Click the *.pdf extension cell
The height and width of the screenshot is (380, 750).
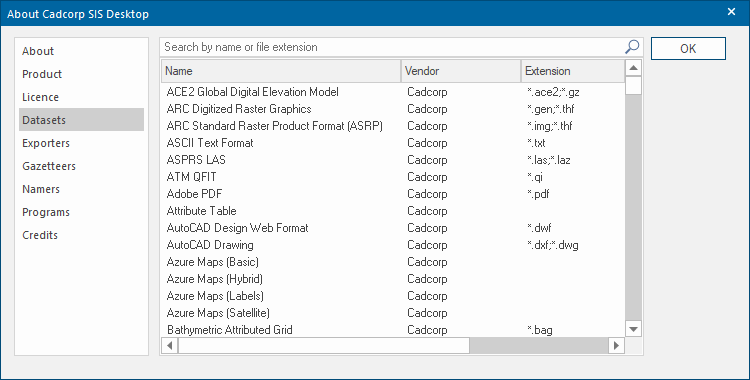pyautogui.click(x=538, y=194)
